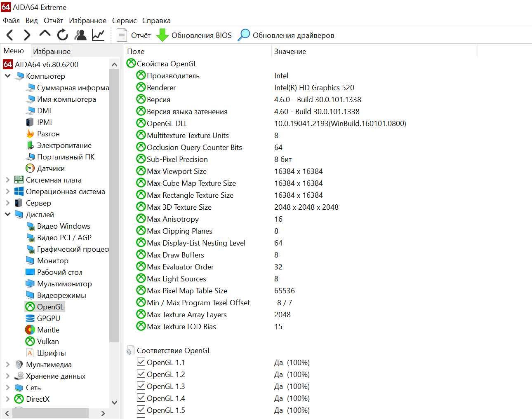
Task: Switch to the Избранное sidebar tab
Action: pyautogui.click(x=52, y=51)
